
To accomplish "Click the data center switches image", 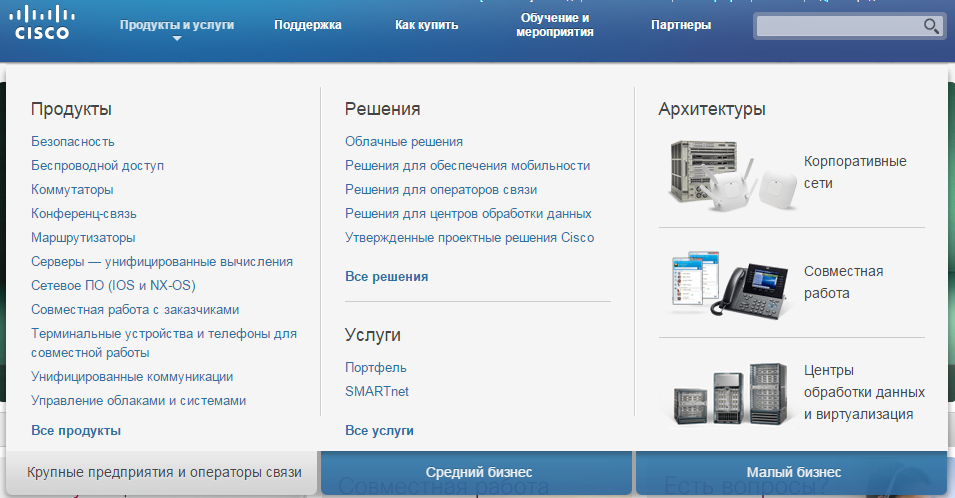I will coord(730,395).
